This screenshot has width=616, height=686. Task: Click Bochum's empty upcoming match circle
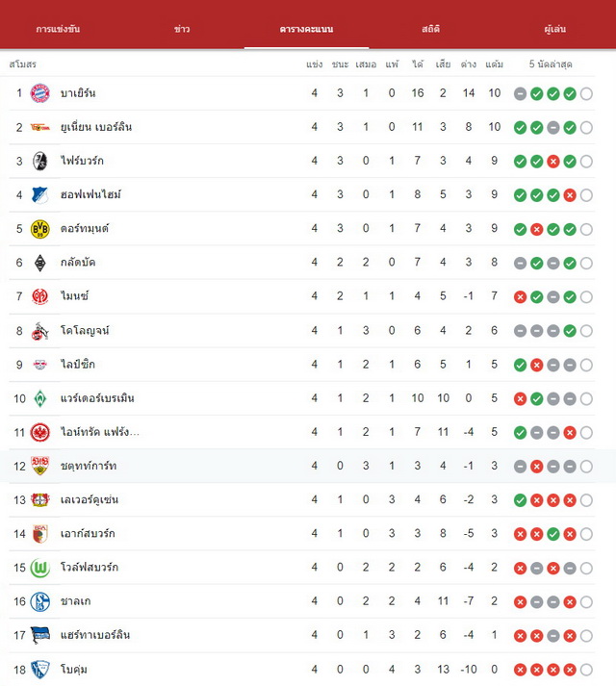[x=586, y=670]
